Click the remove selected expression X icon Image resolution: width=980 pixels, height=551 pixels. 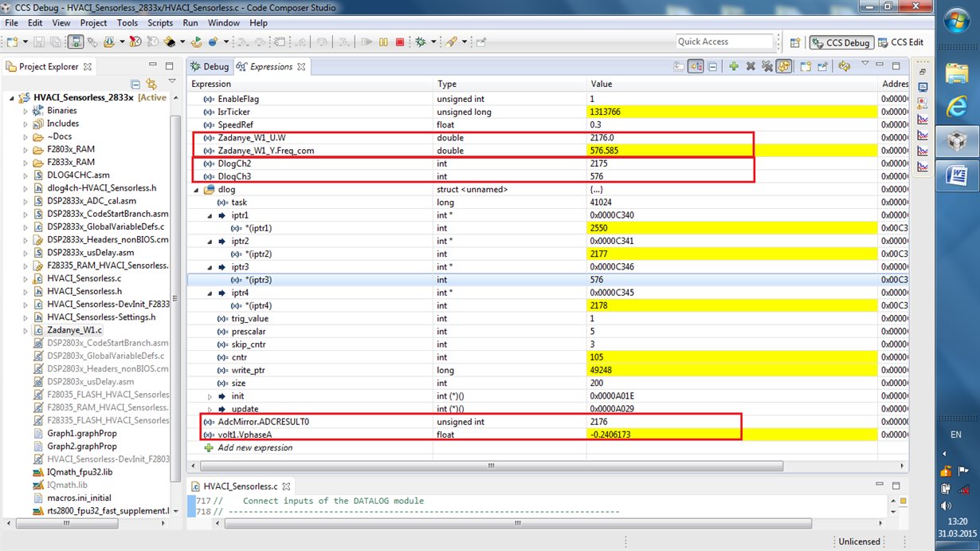[x=750, y=66]
